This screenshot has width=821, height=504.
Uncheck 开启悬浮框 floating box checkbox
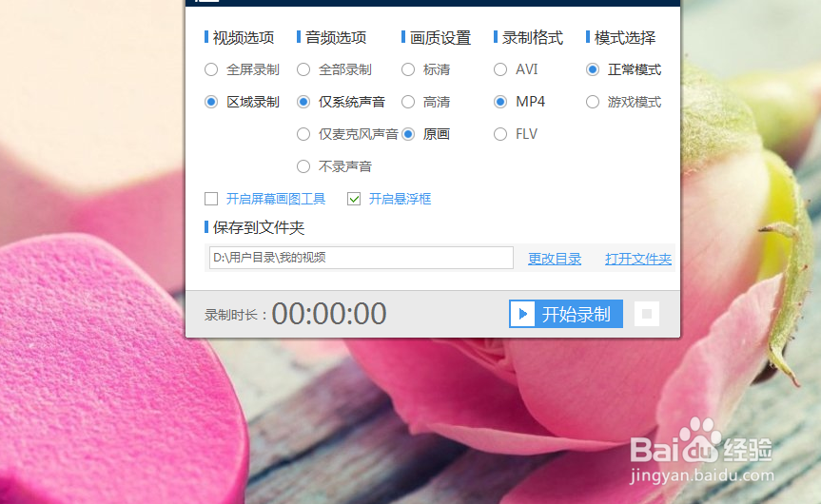point(354,199)
